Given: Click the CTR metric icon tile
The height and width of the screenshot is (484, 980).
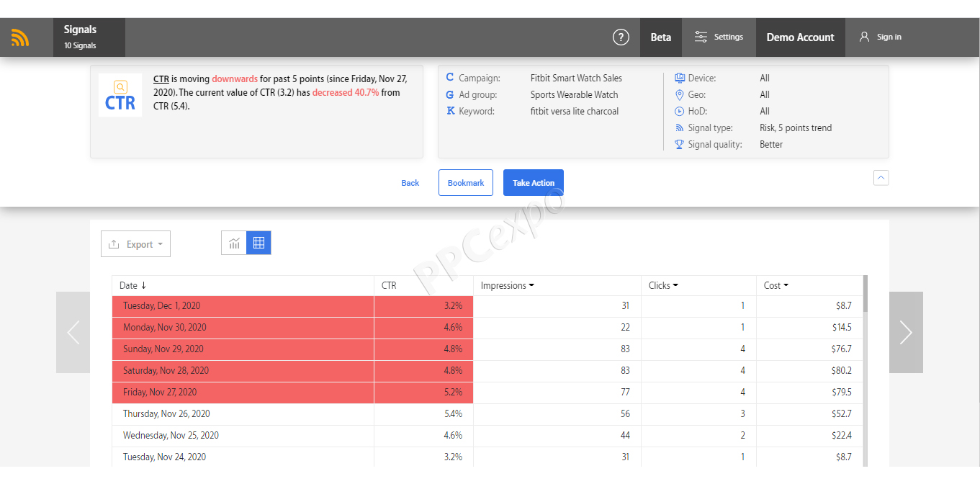Looking at the screenshot, I should pos(120,95).
